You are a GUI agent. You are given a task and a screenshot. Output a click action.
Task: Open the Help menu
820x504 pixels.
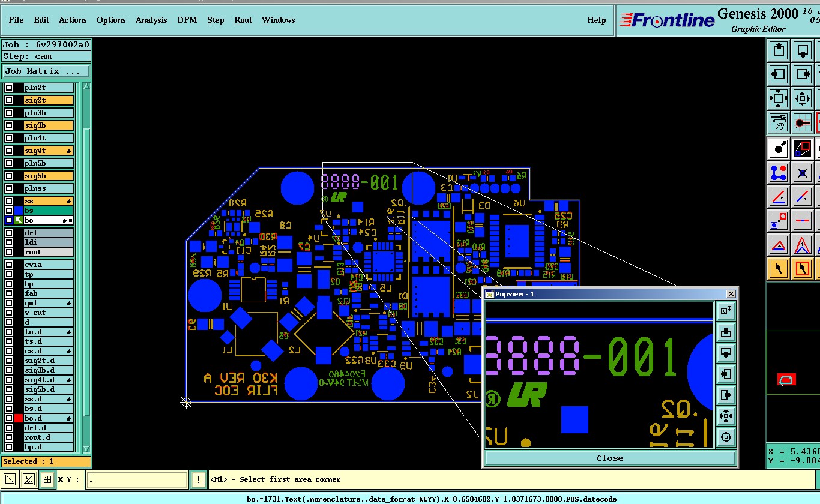(596, 20)
